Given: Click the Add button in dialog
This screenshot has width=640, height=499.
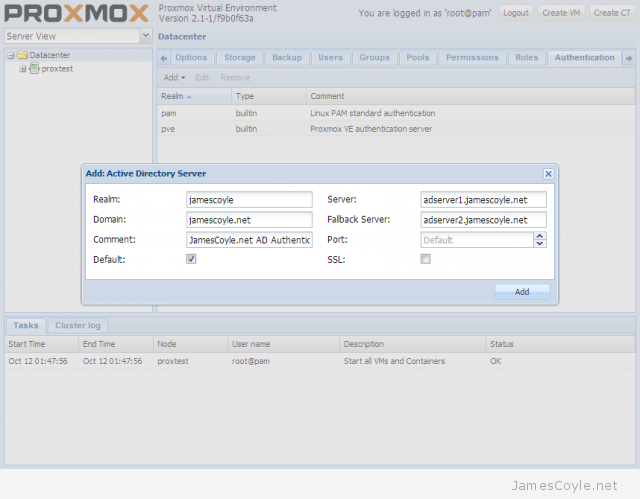Looking at the screenshot, I should (522, 292).
